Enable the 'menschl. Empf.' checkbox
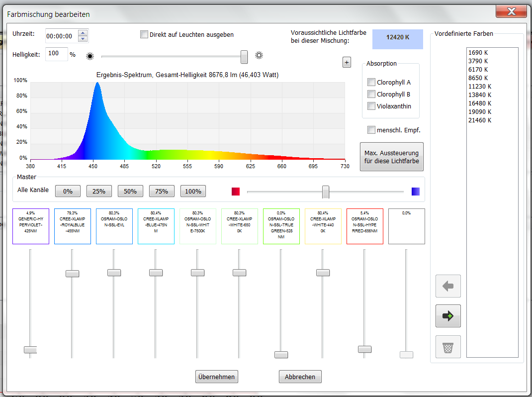Image resolution: width=532 pixels, height=397 pixels. 371,130
